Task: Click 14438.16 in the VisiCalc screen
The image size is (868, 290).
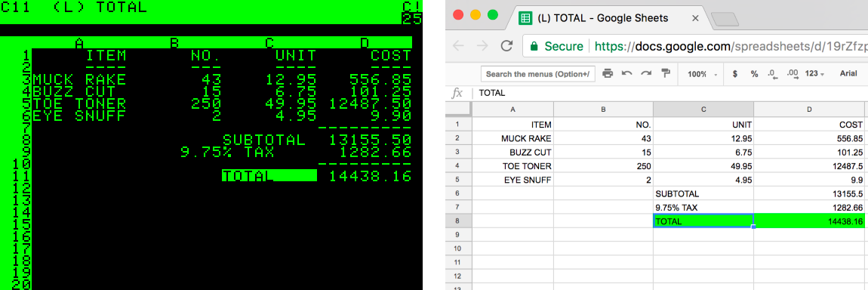Action: pos(371,176)
